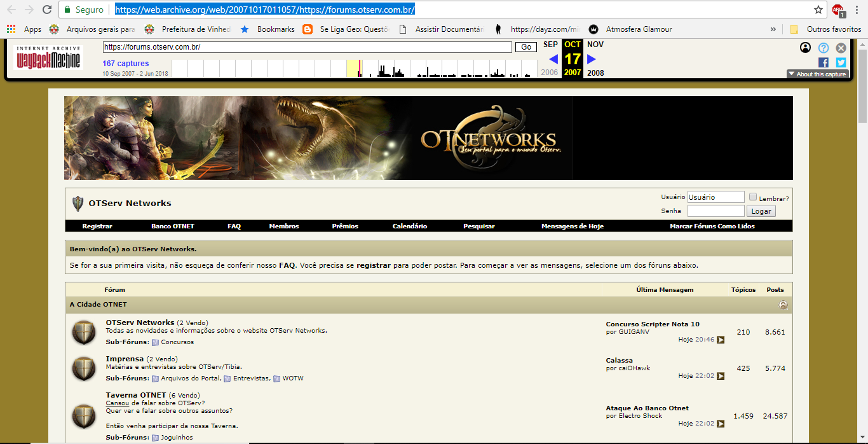Share capture on Twitter icon
Image resolution: width=868 pixels, height=444 pixels.
[841, 62]
